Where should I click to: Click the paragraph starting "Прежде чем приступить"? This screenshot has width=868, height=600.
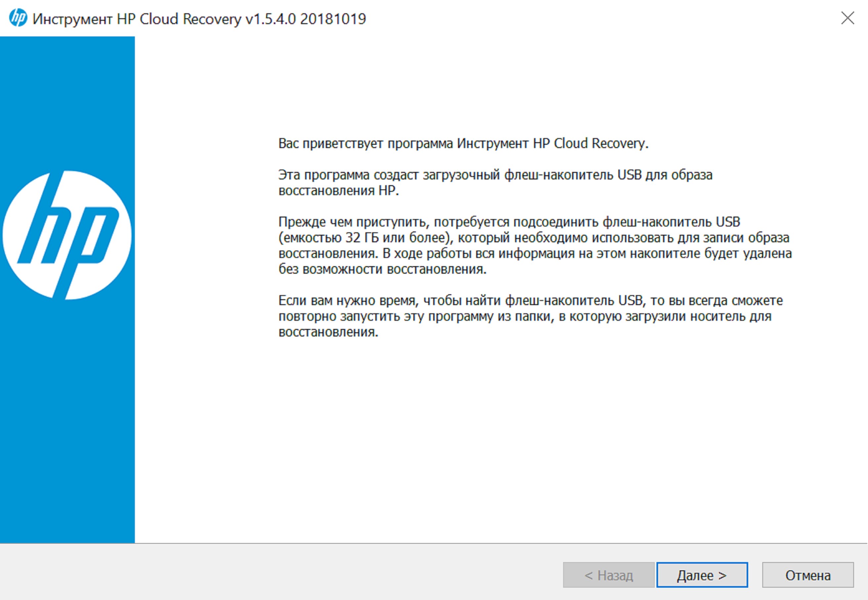pos(534,245)
